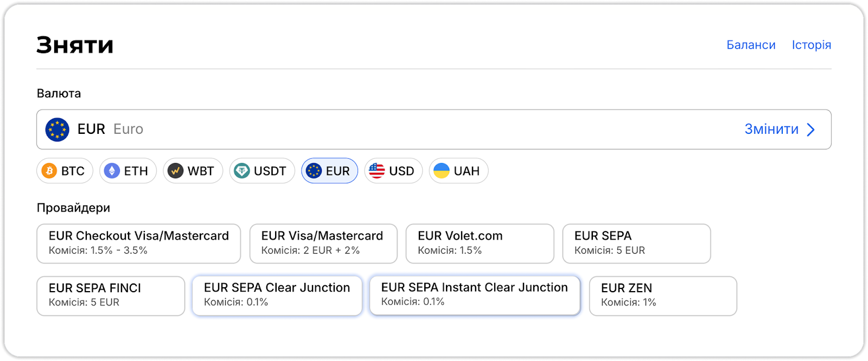Viewport: 868px width, 361px height.
Task: Click the Ukraine flag icon
Action: [x=442, y=171]
